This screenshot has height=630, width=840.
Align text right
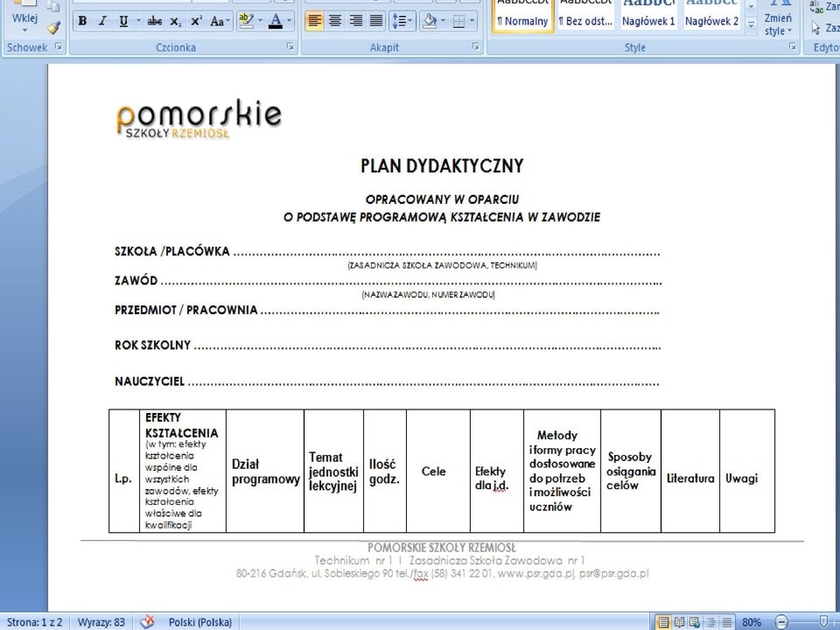pos(356,21)
